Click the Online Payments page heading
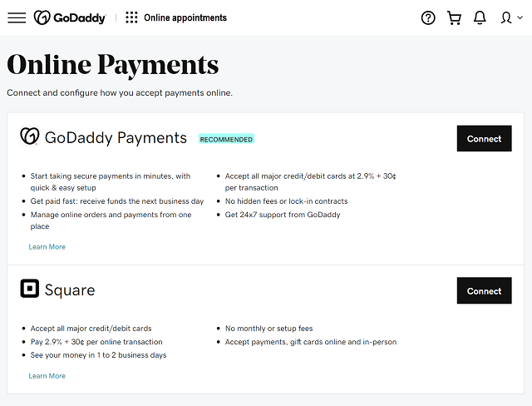Screen dimensions: 532x406 click(113, 65)
